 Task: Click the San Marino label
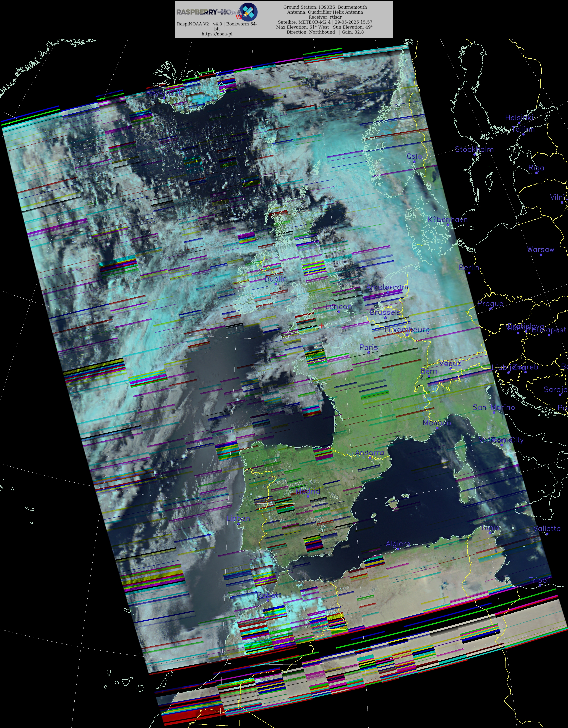[x=494, y=407]
